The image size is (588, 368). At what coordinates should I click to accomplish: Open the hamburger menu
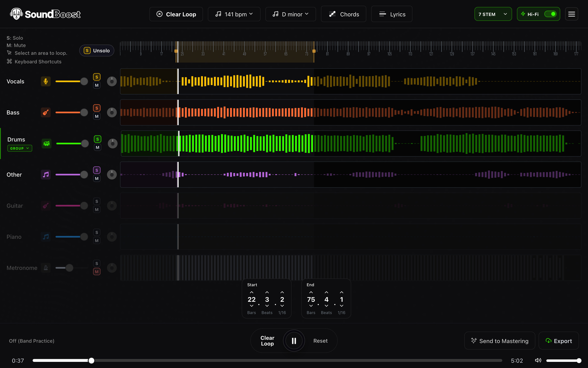pyautogui.click(x=572, y=14)
